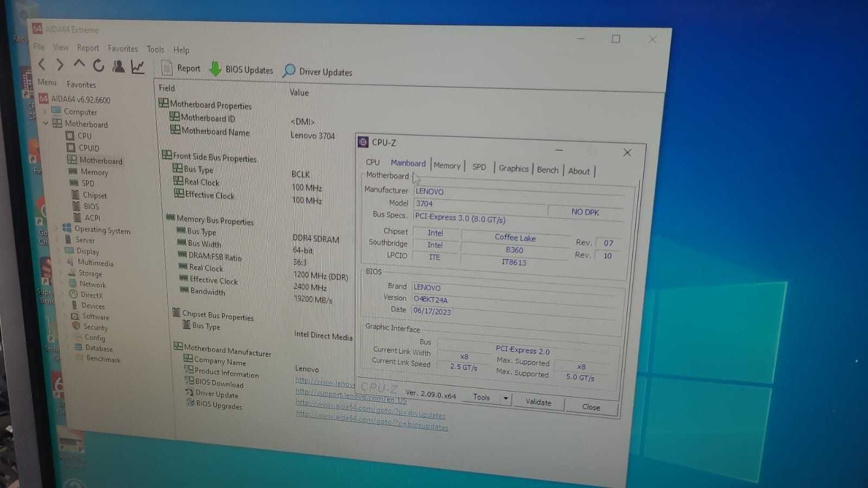Select the CPUID tree item

[x=83, y=148]
